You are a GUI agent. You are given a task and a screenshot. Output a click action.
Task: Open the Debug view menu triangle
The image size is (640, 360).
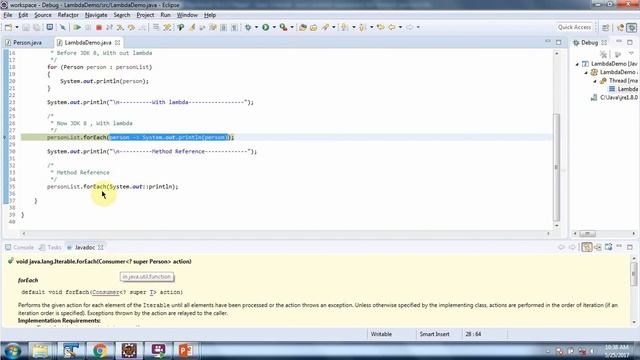(631, 53)
